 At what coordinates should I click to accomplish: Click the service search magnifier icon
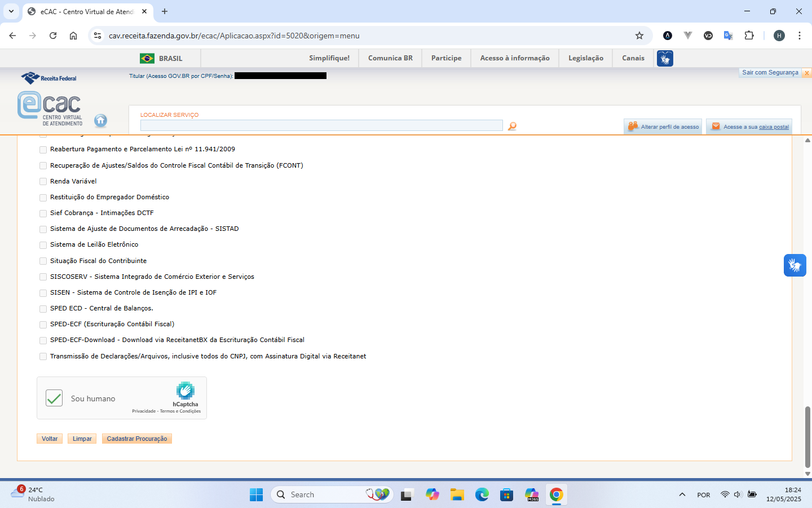tap(512, 126)
